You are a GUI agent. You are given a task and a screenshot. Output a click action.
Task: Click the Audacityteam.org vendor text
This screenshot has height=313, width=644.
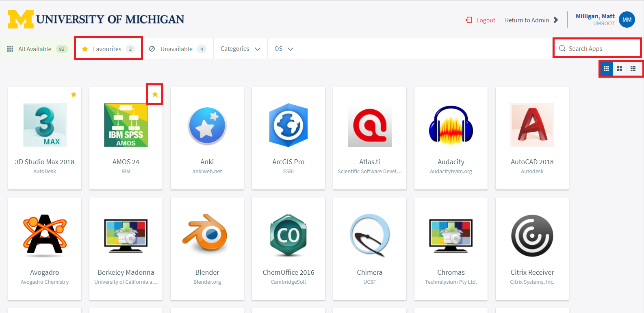[x=451, y=172]
